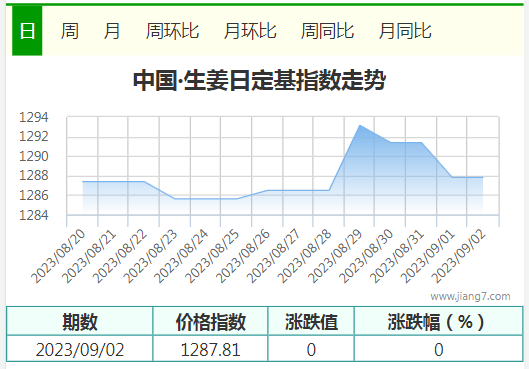This screenshot has height=369, width=529.
Task: Open the 月同比 tab
Action: [x=405, y=31]
